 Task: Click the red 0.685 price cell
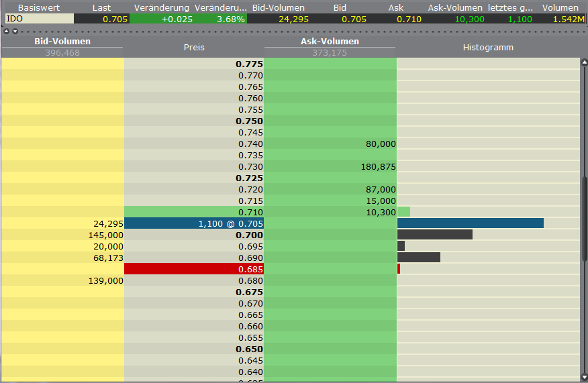pos(194,269)
